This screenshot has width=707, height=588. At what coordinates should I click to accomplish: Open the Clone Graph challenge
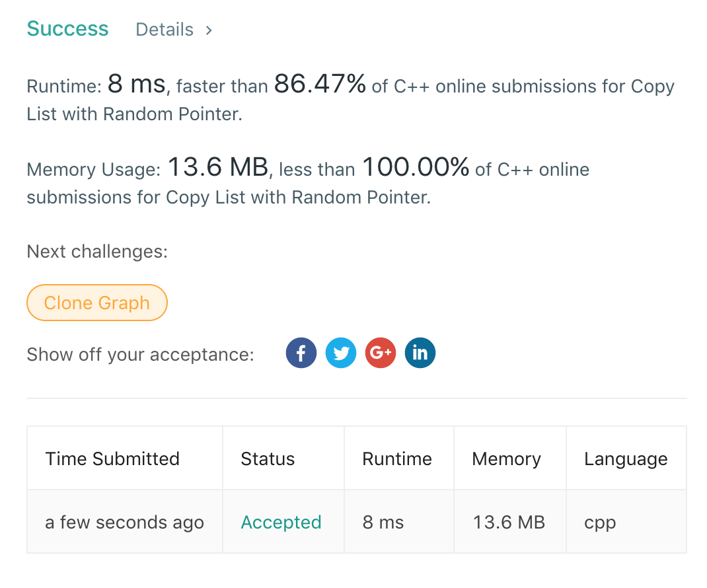(97, 303)
